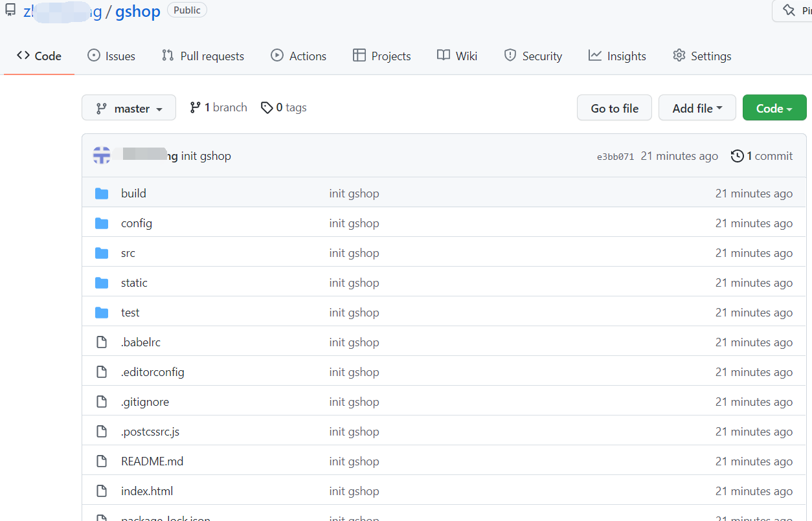Open the .gitignore file
Image resolution: width=812 pixels, height=521 pixels.
point(145,402)
